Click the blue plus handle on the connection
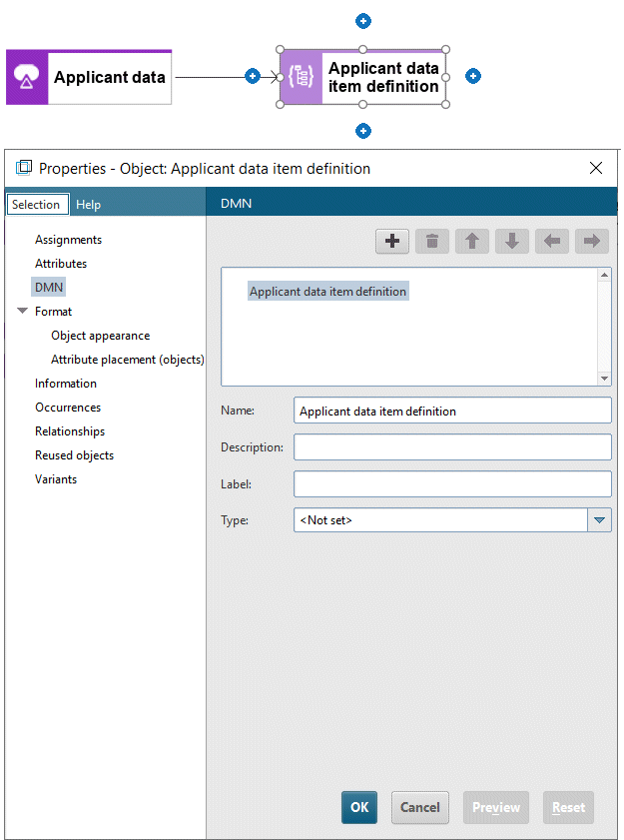The height and width of the screenshot is (840, 624). pos(253,76)
